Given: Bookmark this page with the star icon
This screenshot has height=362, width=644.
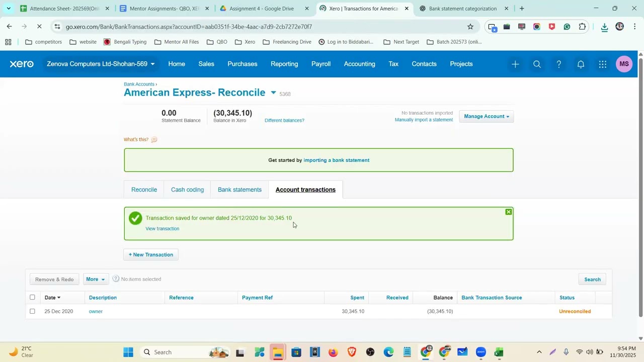Looking at the screenshot, I should pyautogui.click(x=470, y=27).
